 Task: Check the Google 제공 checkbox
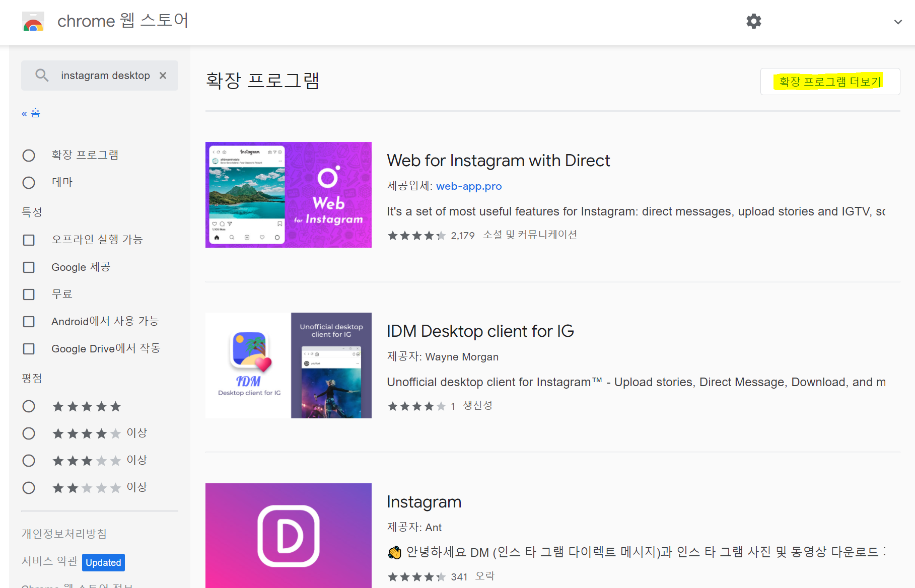[x=29, y=267]
